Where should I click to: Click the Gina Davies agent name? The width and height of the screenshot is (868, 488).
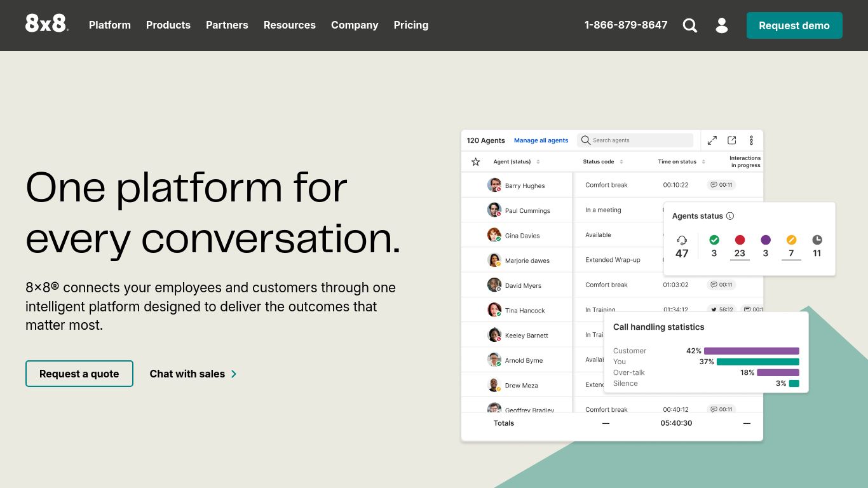522,236
